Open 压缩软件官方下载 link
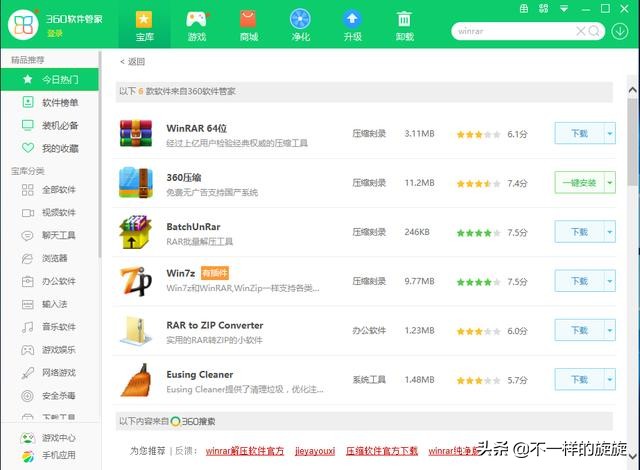This screenshot has width=640, height=470. pos(382,451)
